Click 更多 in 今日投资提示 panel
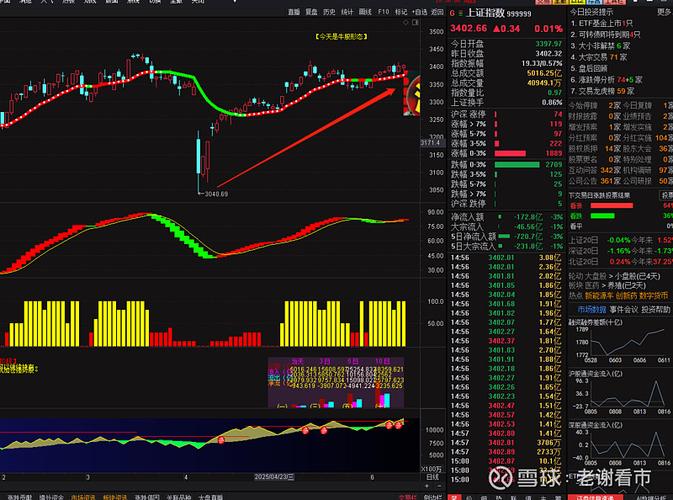673x500 pixels. (665, 12)
